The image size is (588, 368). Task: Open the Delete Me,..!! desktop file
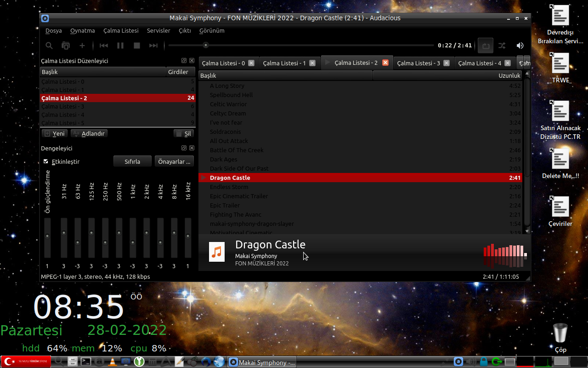[x=560, y=164]
